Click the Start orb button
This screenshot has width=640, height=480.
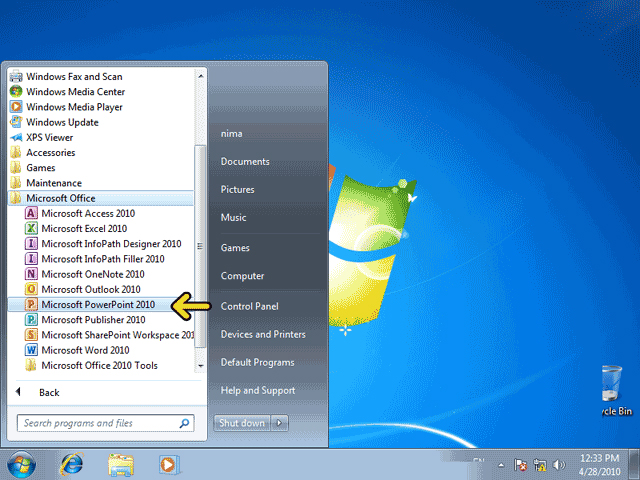(x=21, y=464)
